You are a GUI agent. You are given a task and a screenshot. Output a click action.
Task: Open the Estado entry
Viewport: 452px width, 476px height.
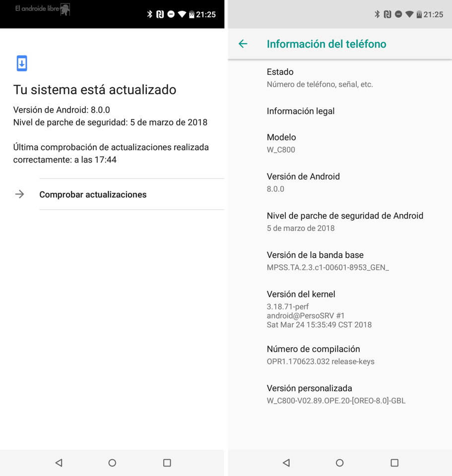pyautogui.click(x=340, y=78)
